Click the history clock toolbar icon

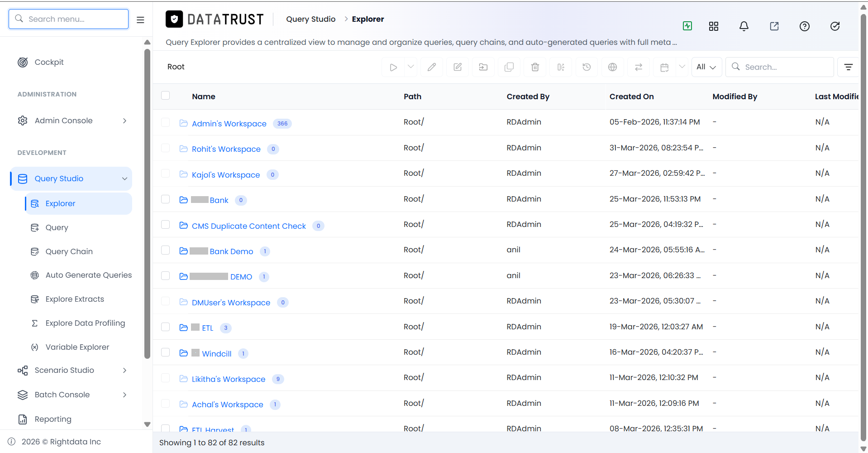tap(587, 67)
